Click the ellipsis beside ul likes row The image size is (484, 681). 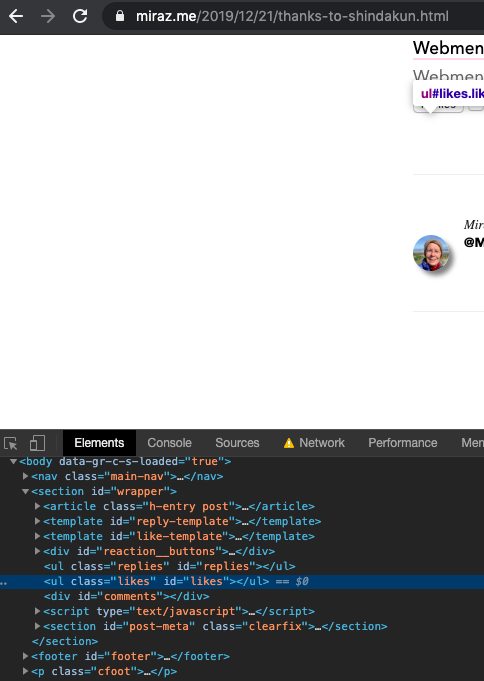pos(3,582)
